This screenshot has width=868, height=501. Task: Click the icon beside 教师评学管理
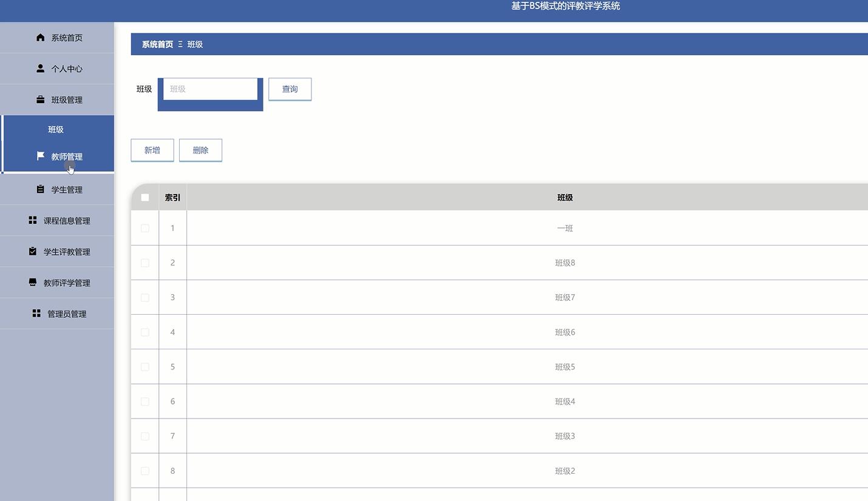coord(33,282)
